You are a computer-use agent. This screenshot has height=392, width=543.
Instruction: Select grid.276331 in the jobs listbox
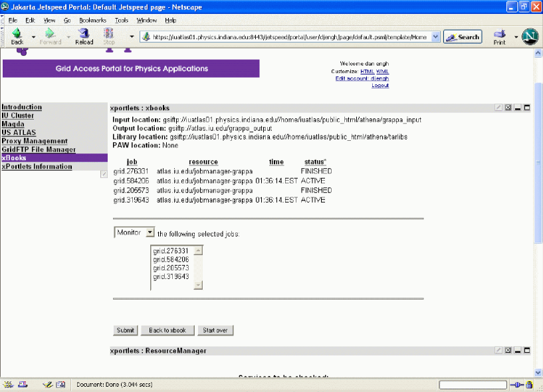tap(171, 250)
